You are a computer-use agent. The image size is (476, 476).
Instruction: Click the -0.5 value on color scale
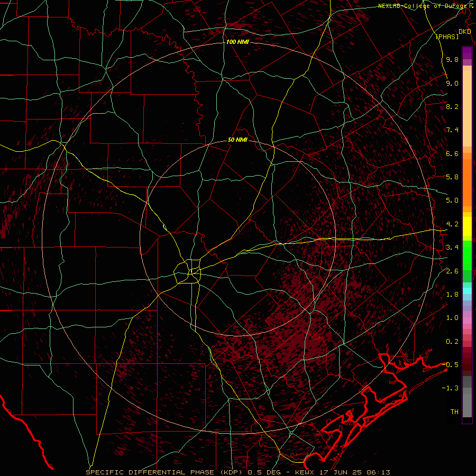[451, 365]
